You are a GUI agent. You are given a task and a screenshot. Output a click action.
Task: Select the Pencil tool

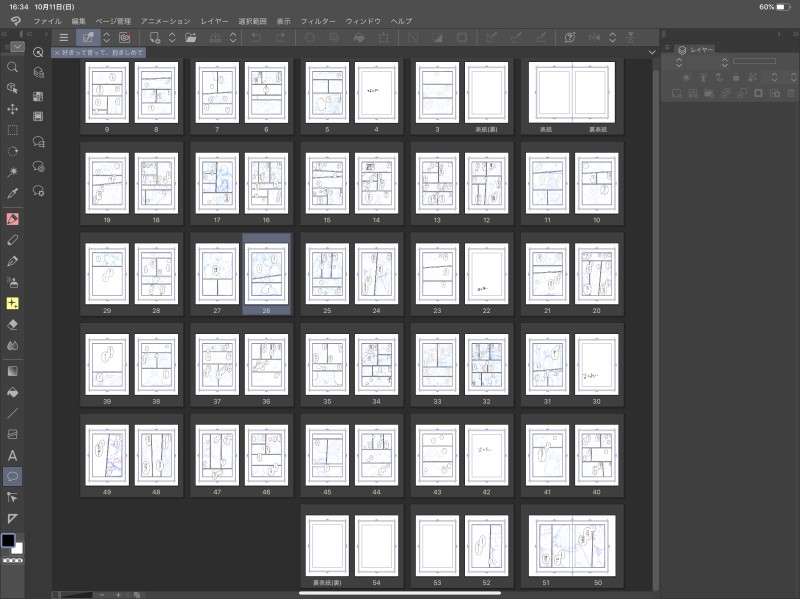tap(12, 240)
